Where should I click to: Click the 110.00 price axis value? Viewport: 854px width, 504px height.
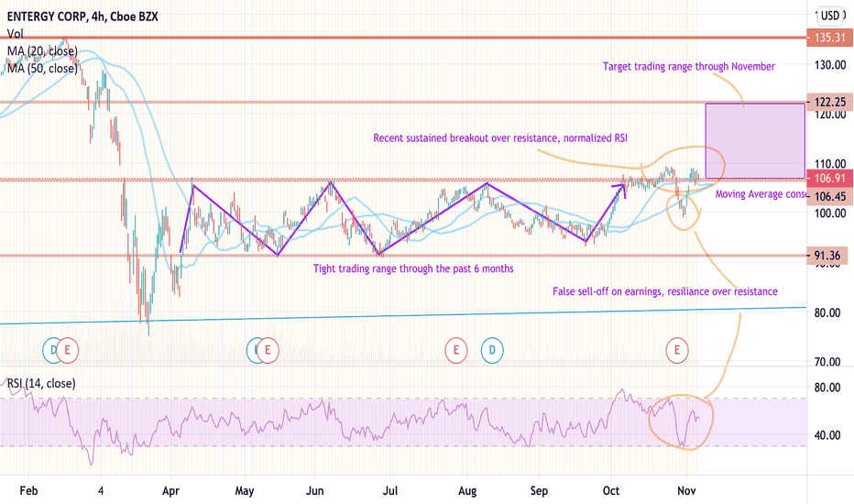(830, 163)
